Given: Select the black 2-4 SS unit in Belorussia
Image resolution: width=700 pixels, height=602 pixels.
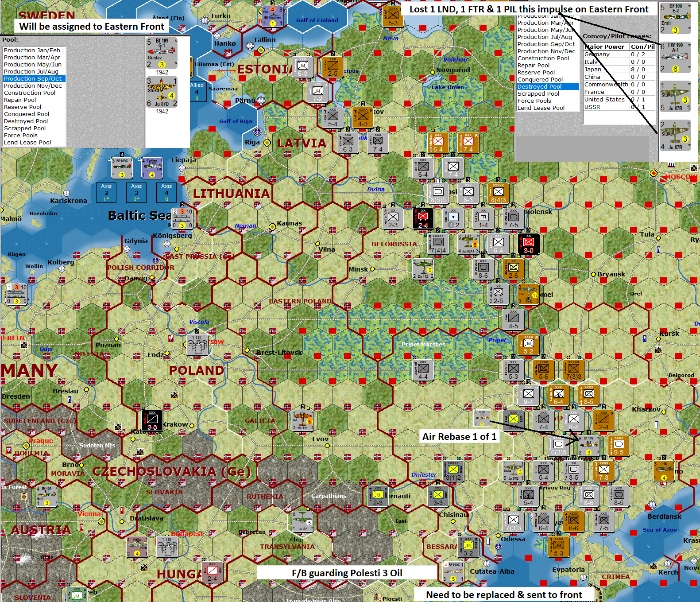Looking at the screenshot, I should [x=423, y=218].
